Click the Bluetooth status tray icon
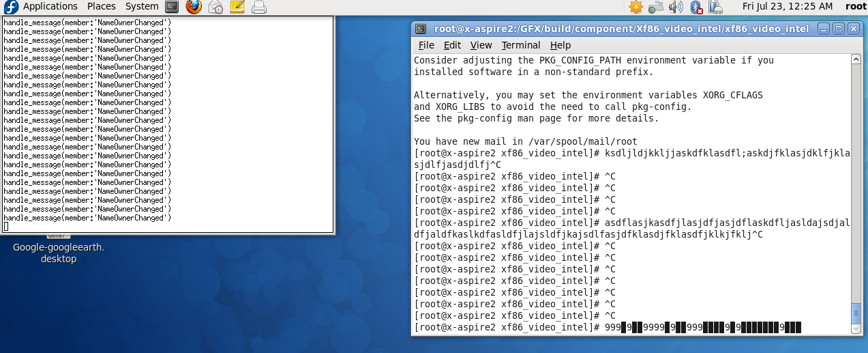Screen dimensions: 868x353 tap(696, 7)
